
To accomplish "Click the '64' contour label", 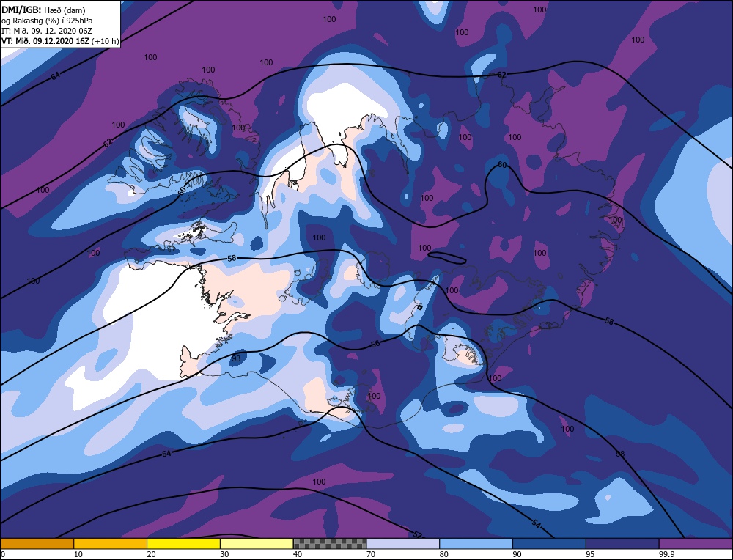I will click(56, 75).
